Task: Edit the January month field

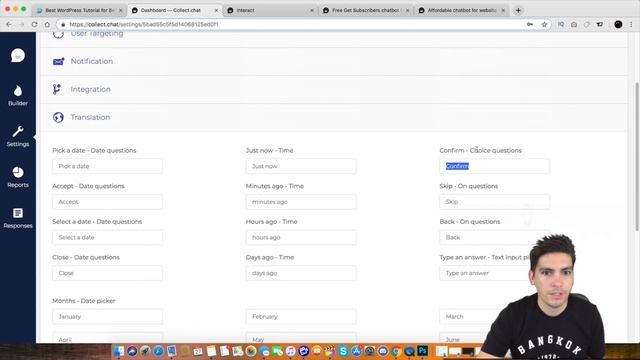Action: click(x=107, y=316)
